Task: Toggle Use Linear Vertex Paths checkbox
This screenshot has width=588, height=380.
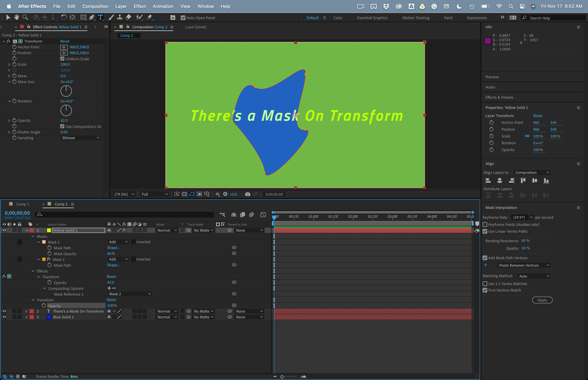Action: pyautogui.click(x=485, y=231)
